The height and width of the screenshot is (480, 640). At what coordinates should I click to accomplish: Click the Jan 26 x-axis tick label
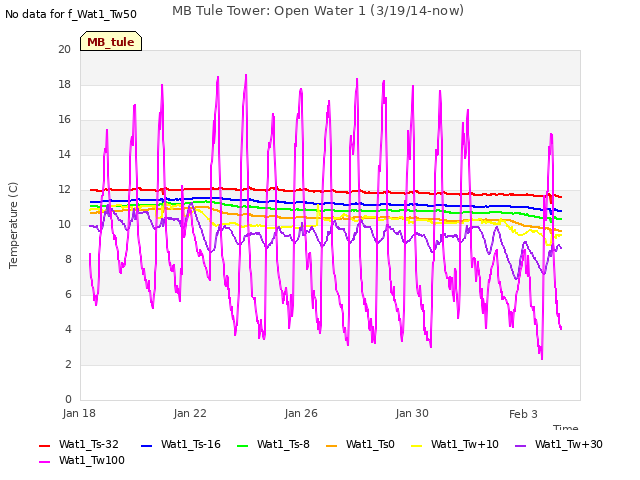pos(301,413)
